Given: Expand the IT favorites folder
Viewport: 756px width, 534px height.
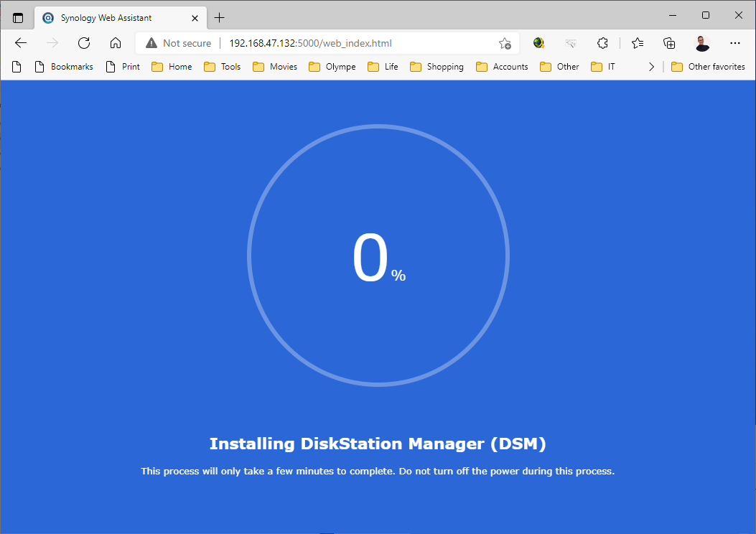Looking at the screenshot, I should click(603, 67).
